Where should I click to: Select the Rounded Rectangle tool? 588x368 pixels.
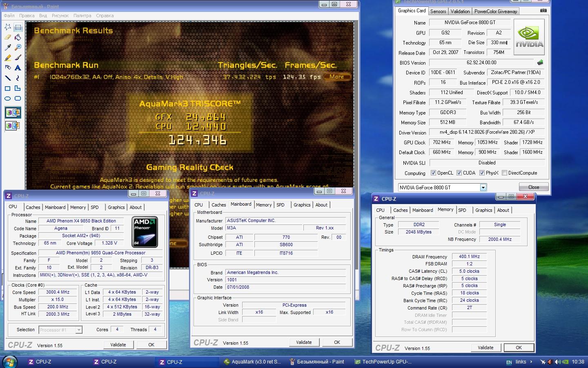(18, 98)
